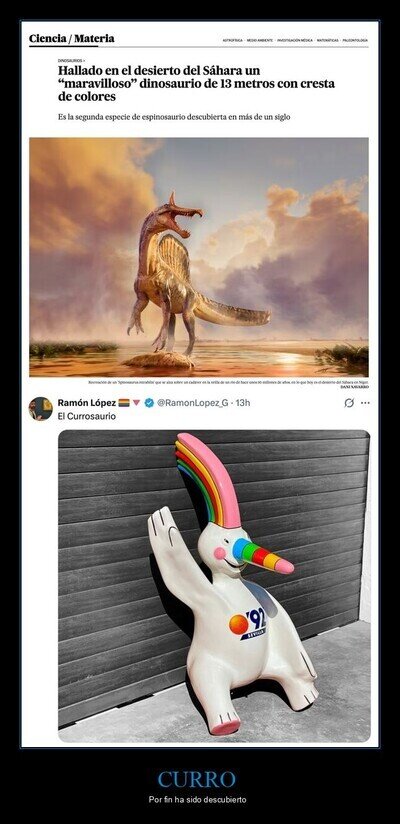
Task: Click the Dinosaurios category tag above the headline
Action: tap(71, 61)
